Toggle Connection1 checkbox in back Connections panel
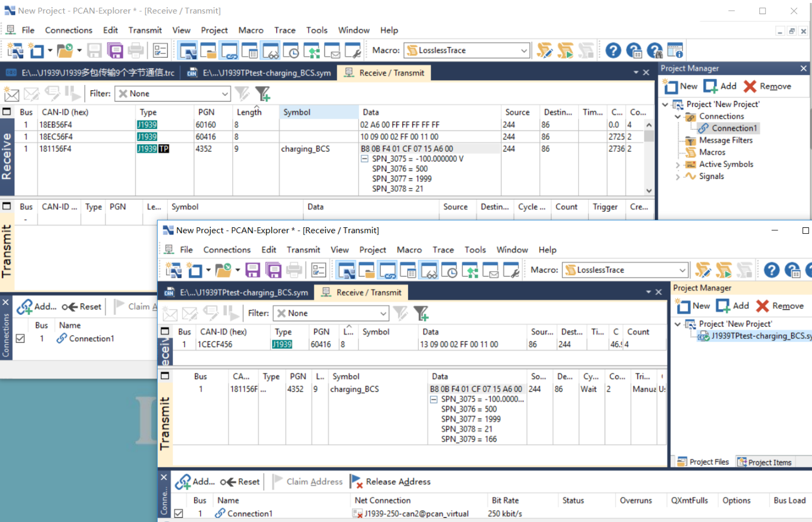812x522 pixels. (21, 339)
